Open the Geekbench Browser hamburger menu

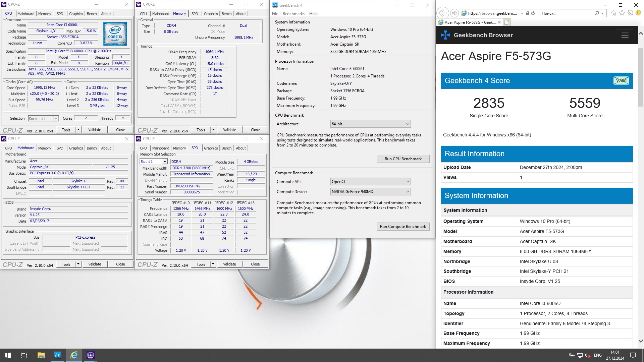coord(625,35)
